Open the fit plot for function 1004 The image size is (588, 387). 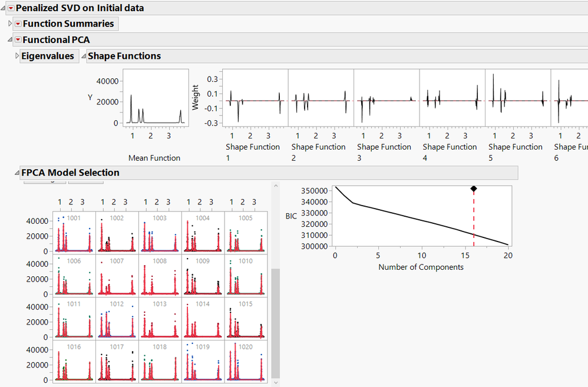coord(203,233)
